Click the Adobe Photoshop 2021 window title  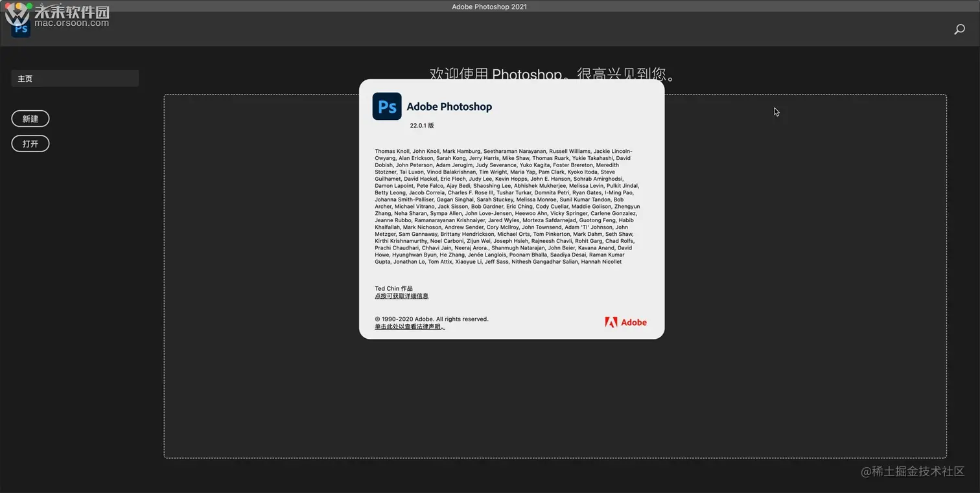pos(489,6)
